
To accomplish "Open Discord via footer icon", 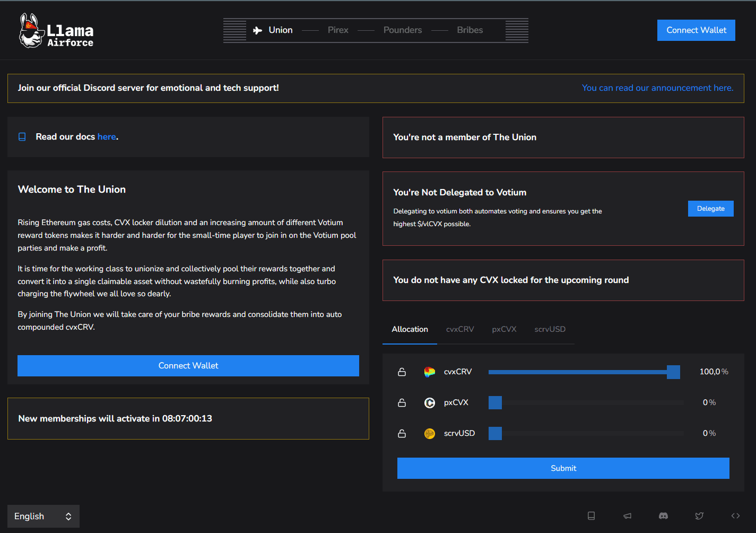I will [663, 516].
